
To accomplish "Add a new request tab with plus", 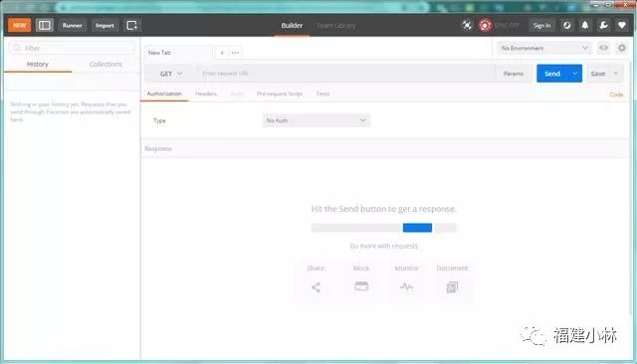I will tap(222, 53).
